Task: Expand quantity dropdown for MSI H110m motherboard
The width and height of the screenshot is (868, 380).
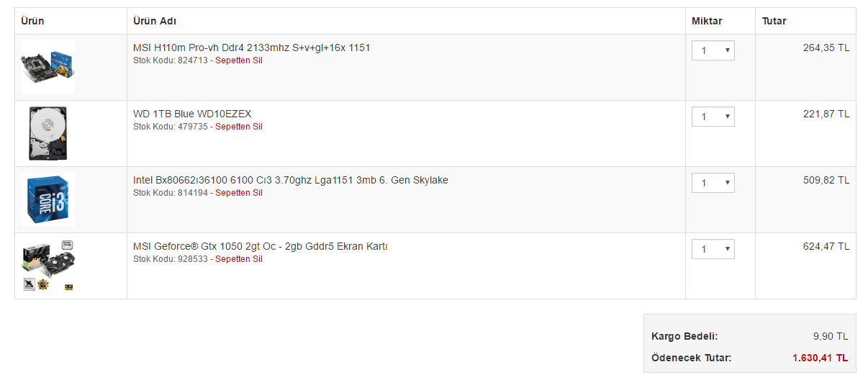Action: click(x=713, y=50)
